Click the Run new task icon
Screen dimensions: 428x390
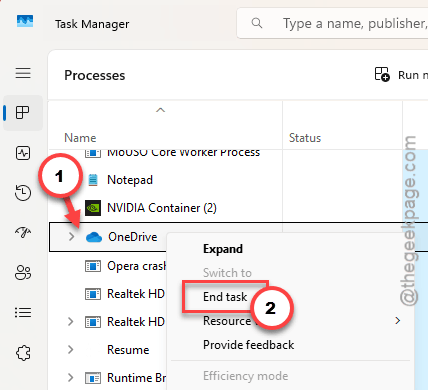coord(382,74)
